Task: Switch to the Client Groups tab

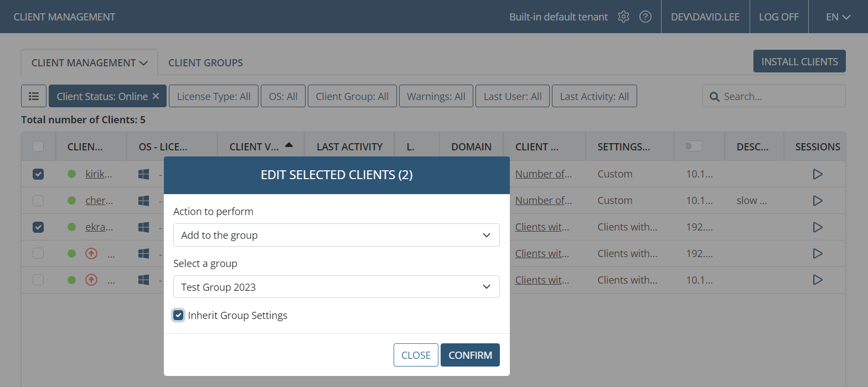Action: tap(205, 63)
